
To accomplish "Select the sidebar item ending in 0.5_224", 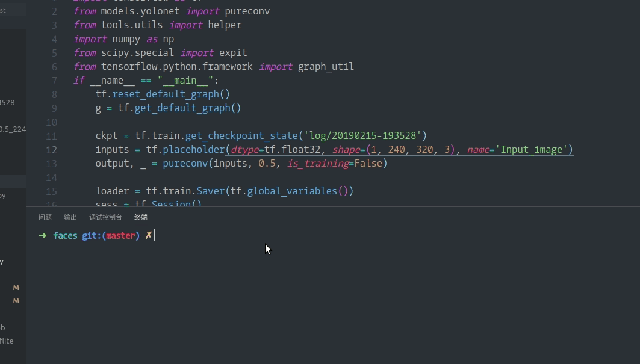I will [x=13, y=129].
